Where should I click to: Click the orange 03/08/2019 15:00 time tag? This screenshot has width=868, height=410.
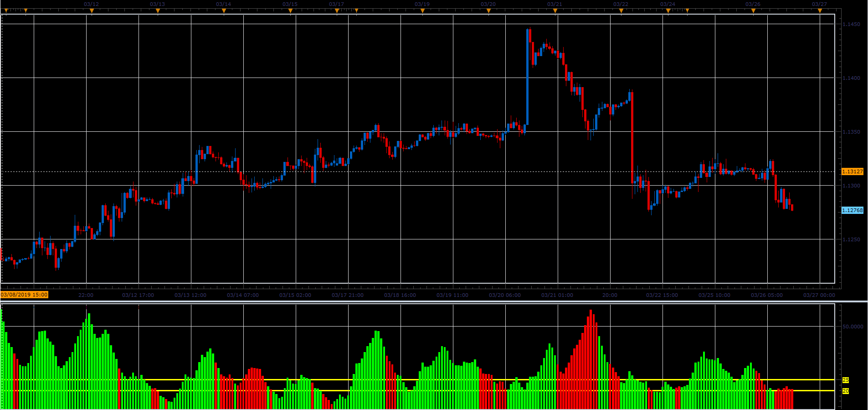[24, 295]
